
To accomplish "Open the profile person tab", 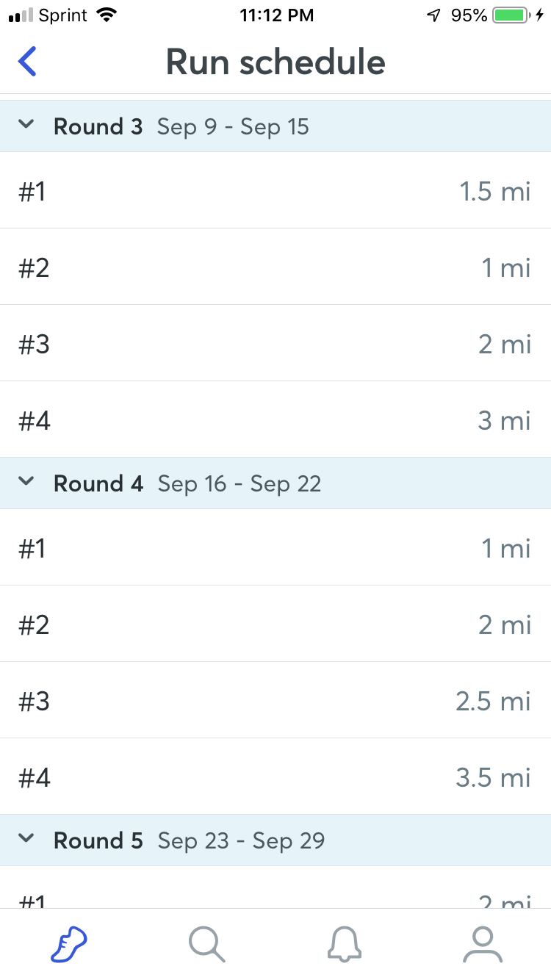I will click(x=482, y=943).
